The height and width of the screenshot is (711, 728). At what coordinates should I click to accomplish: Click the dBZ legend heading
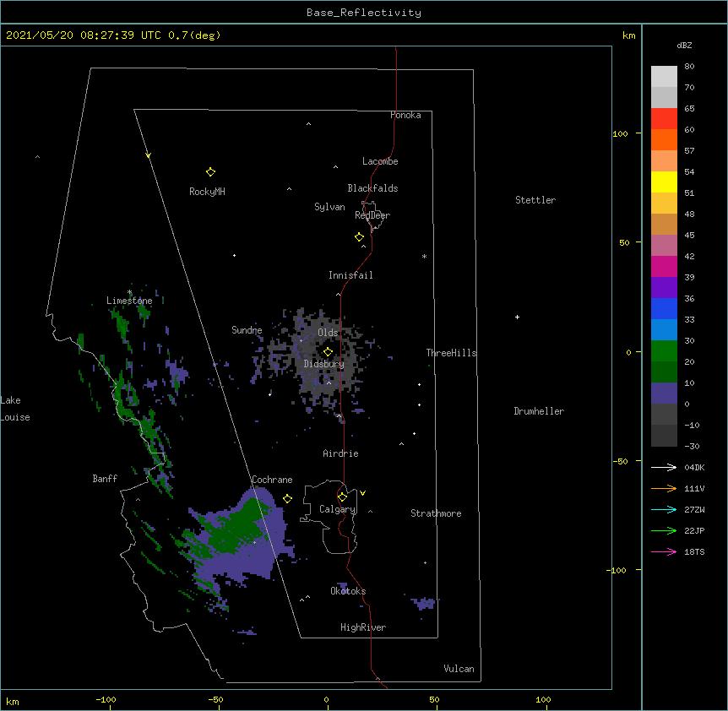click(684, 45)
